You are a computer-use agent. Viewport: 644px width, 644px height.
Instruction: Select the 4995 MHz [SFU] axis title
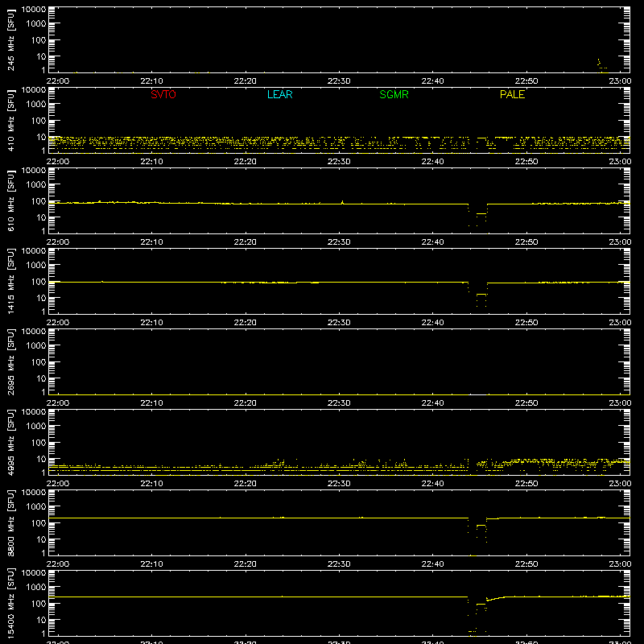pos(11,442)
